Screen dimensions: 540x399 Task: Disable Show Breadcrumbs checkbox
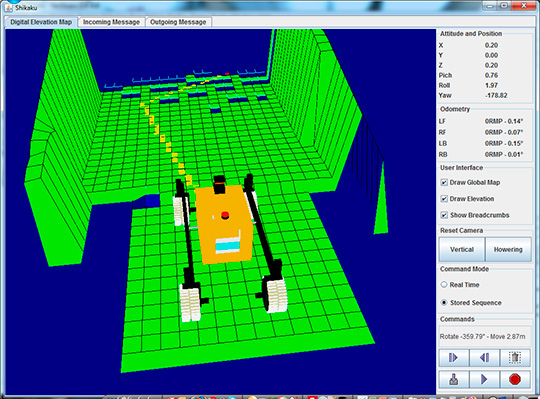(444, 215)
